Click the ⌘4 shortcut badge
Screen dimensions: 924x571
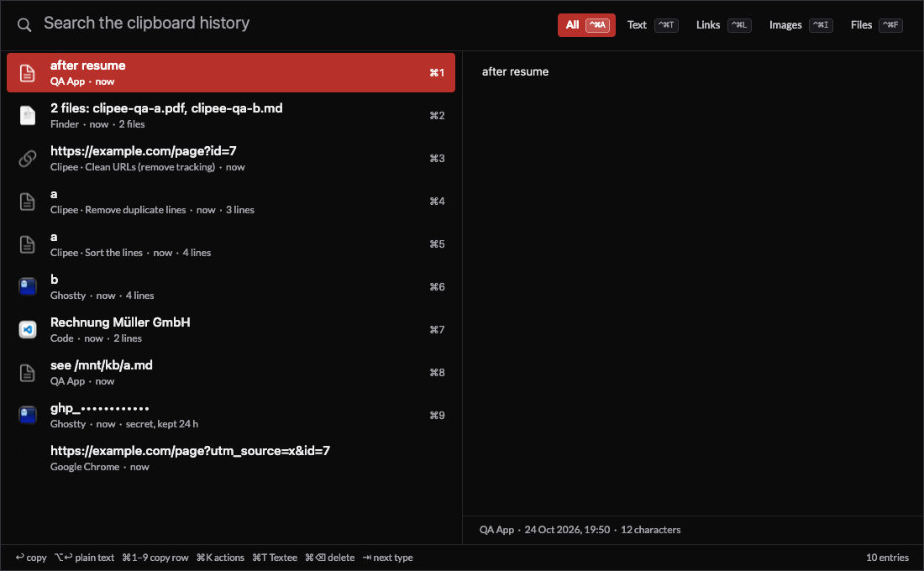pyautogui.click(x=437, y=201)
